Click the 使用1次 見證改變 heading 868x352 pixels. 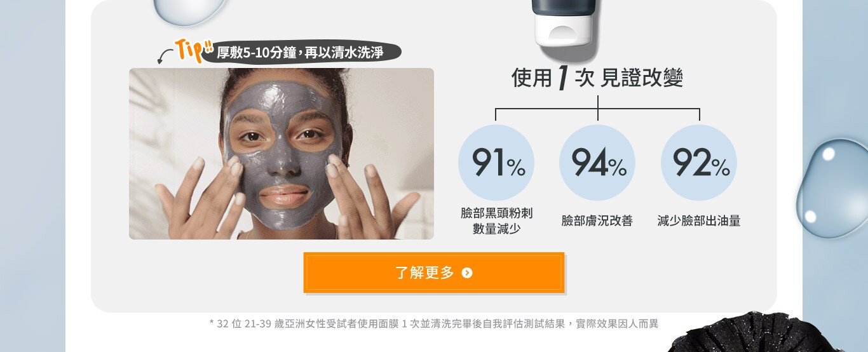tap(597, 78)
